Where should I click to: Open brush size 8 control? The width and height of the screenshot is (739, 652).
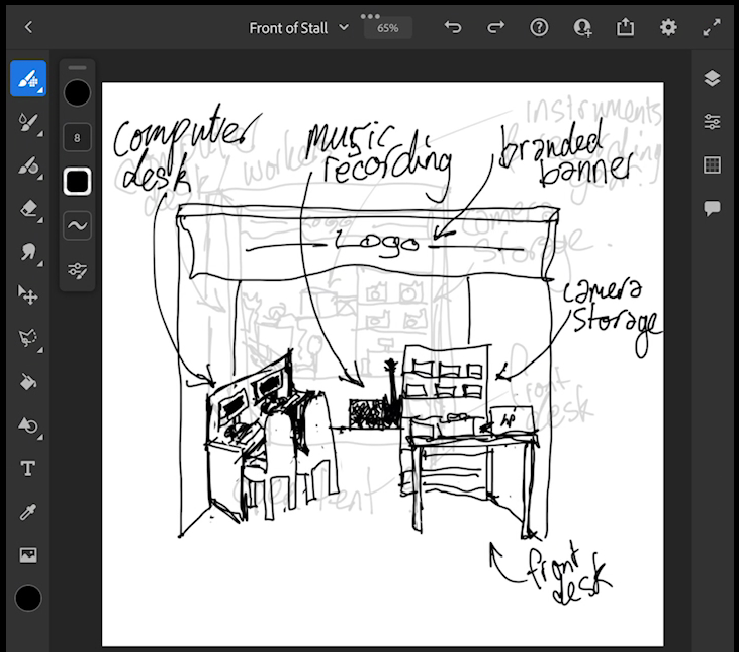click(77, 138)
